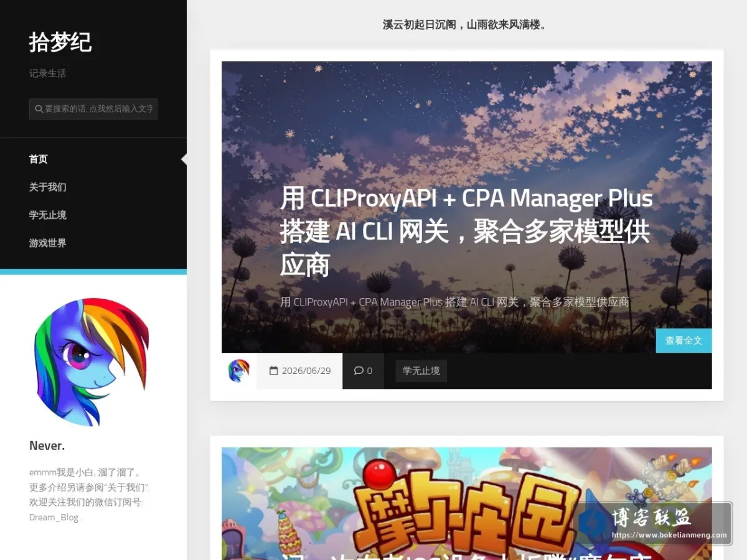The width and height of the screenshot is (747, 560).
Task: Open the 学无止境 category tag on post
Action: (x=421, y=371)
